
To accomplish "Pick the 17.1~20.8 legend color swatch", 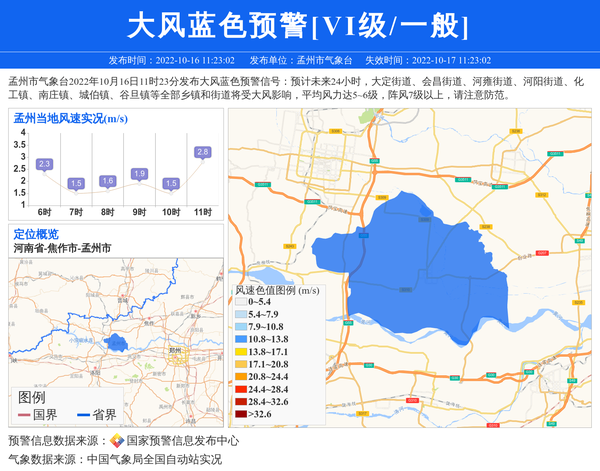I will coord(241,365).
